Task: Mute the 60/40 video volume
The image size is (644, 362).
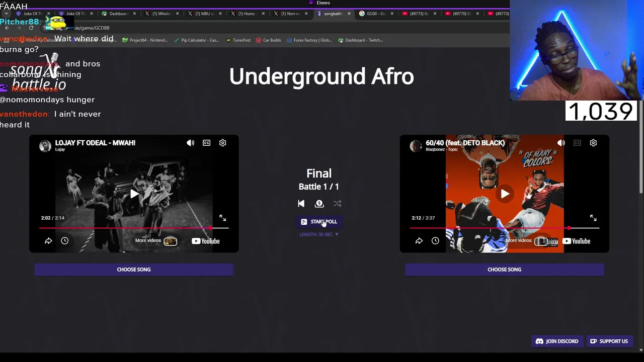Action: [561, 143]
